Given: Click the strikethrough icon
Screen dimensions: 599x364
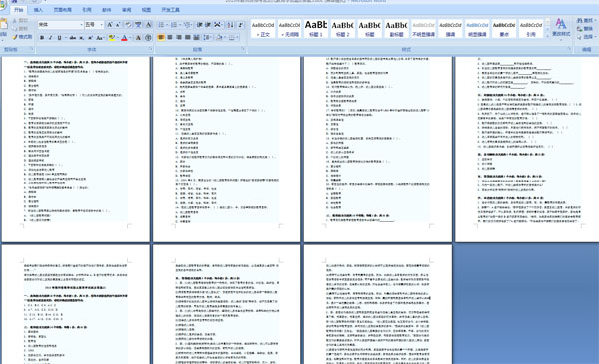Looking at the screenshot, I should [x=72, y=37].
